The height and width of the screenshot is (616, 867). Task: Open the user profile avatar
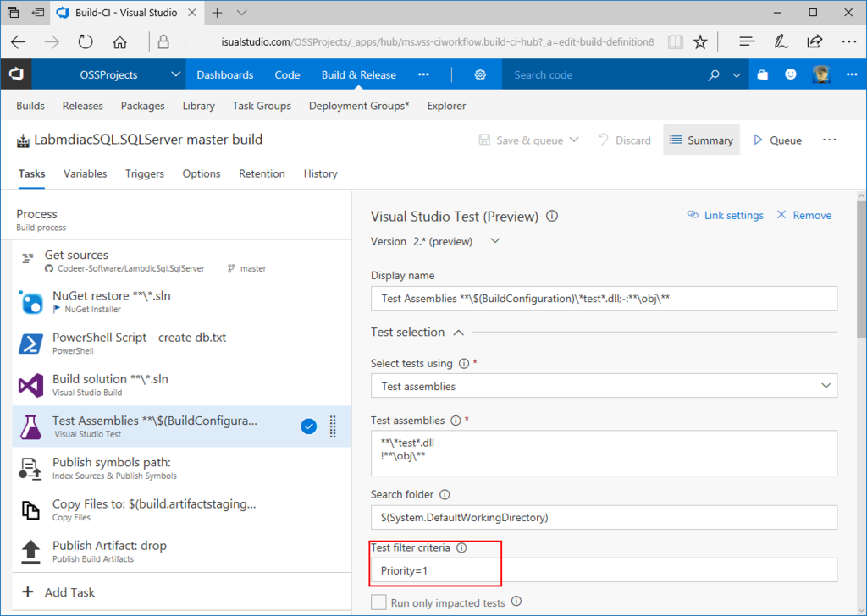tap(821, 74)
